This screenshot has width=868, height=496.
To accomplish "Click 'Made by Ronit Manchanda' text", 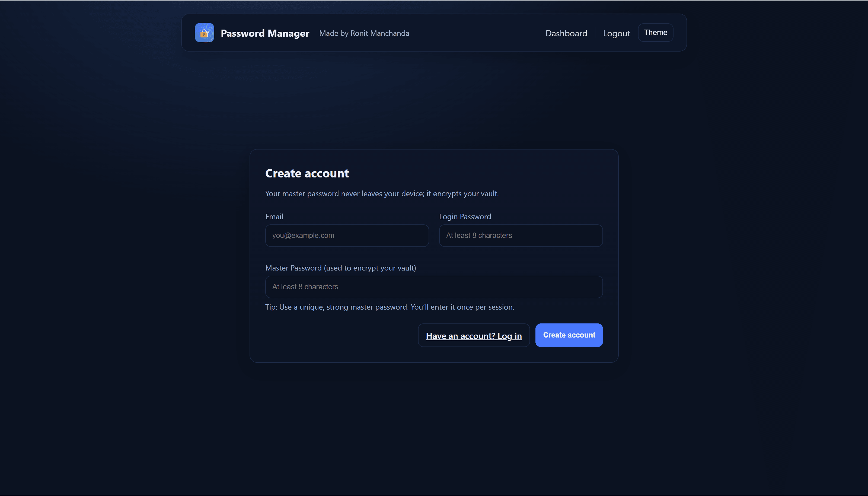I will (x=364, y=33).
